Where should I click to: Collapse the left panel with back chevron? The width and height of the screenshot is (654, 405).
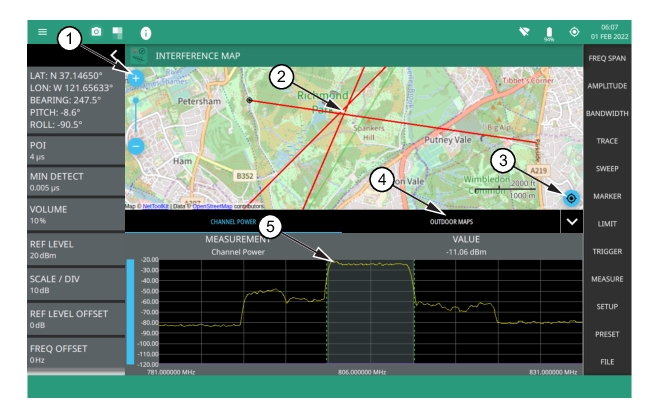pos(114,55)
